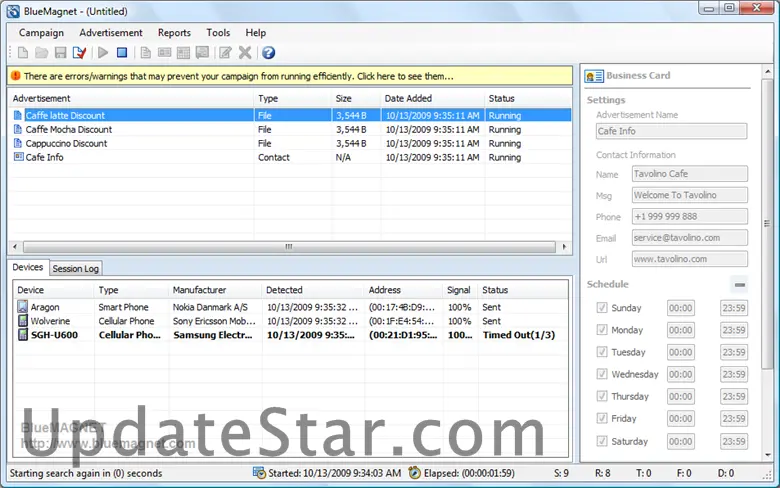Click the Save campaign floppy icon
The image size is (780, 488).
pyautogui.click(x=60, y=52)
